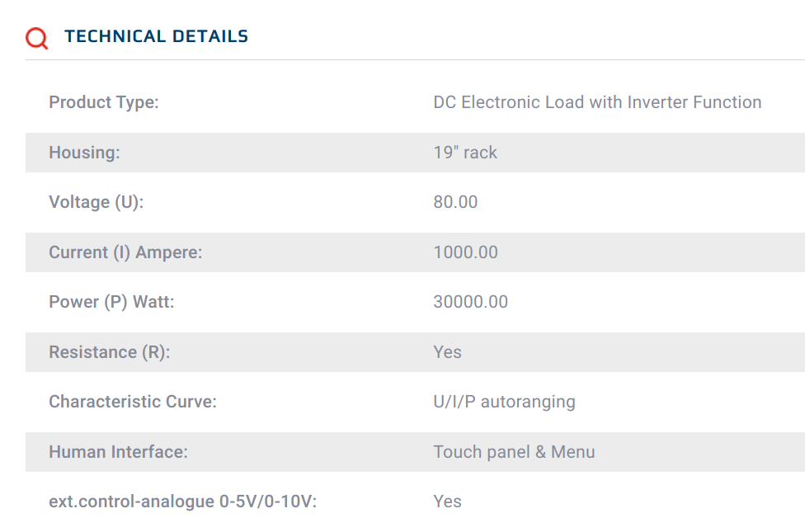
Task: Click the Resistance (R) label
Action: tap(110, 352)
